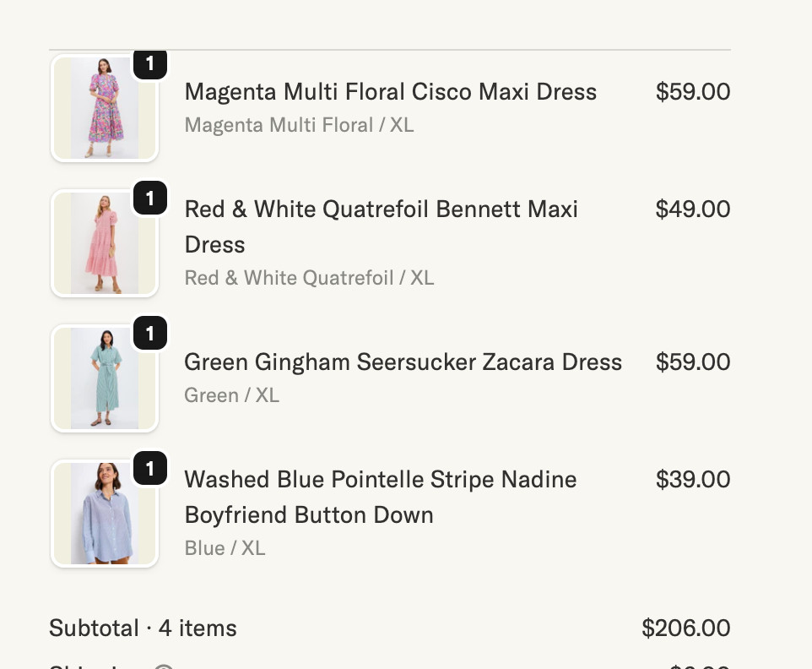Select the Red & White Quatrefoil / XL variant text
Image resolution: width=812 pixels, height=669 pixels.
point(309,277)
